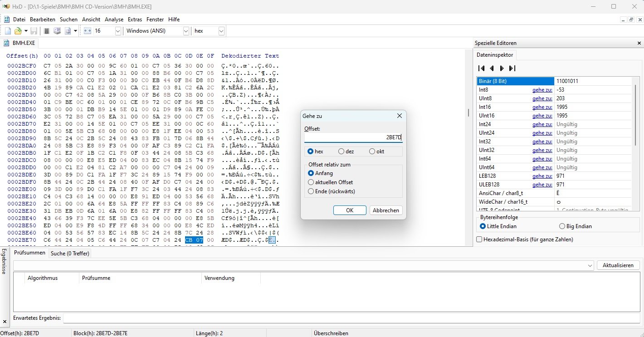Click the open RAM memory chip icon
644x337 pixels.
coord(46,31)
